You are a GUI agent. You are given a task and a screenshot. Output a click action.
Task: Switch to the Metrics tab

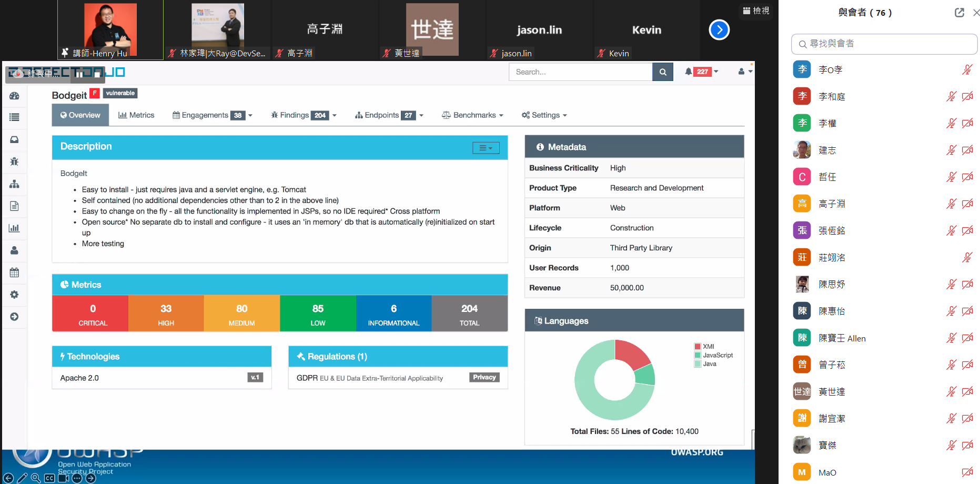(136, 115)
